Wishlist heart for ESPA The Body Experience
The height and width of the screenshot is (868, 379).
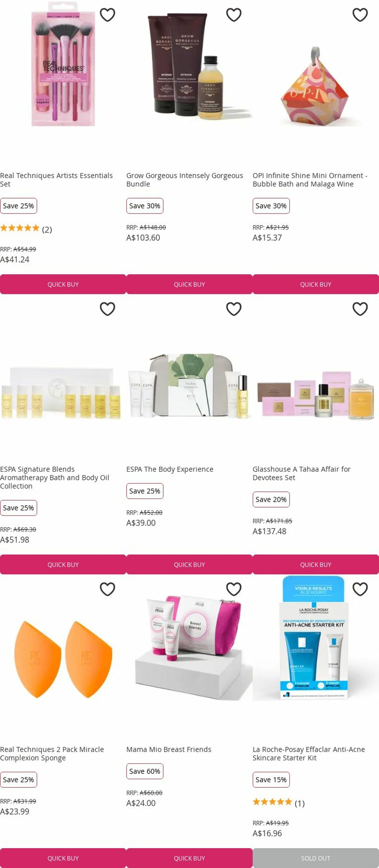[x=233, y=309]
